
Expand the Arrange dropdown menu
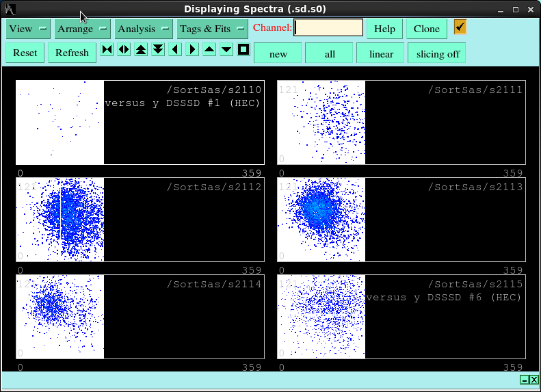point(82,29)
